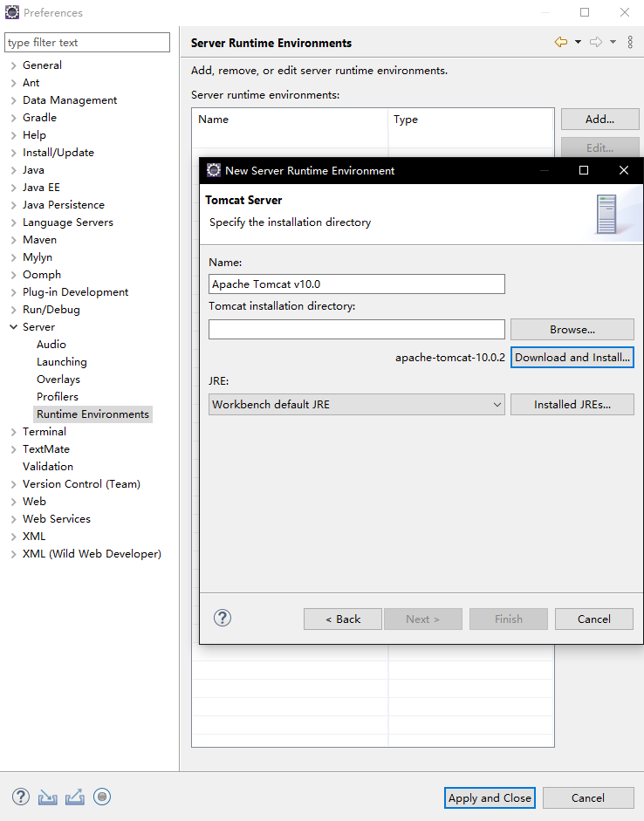Click the export preferences icon
Viewport: 644px width, 821px height.
click(x=75, y=797)
